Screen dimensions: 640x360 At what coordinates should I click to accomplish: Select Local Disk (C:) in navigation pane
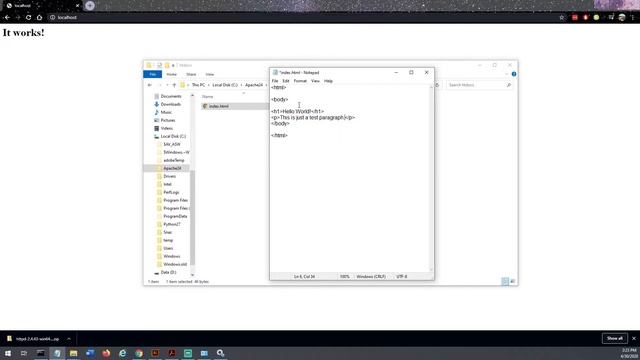[173, 136]
